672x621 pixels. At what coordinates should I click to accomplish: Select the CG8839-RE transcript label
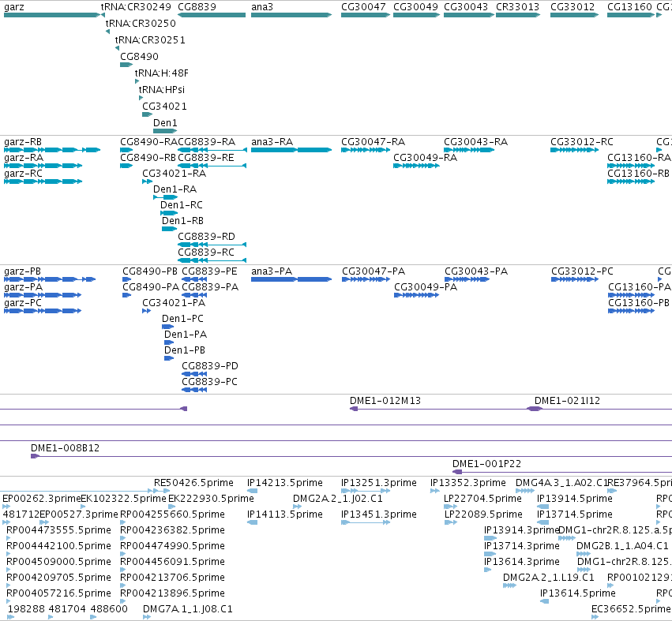tap(206, 158)
